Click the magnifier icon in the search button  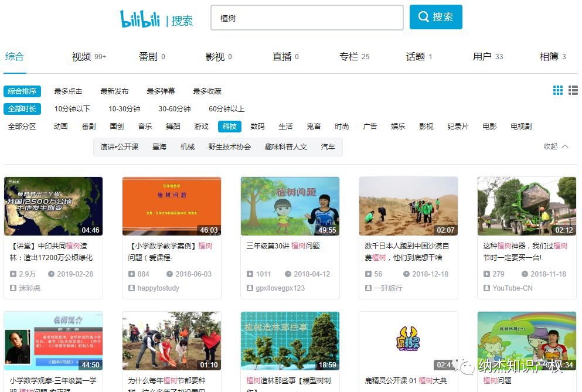(x=424, y=16)
